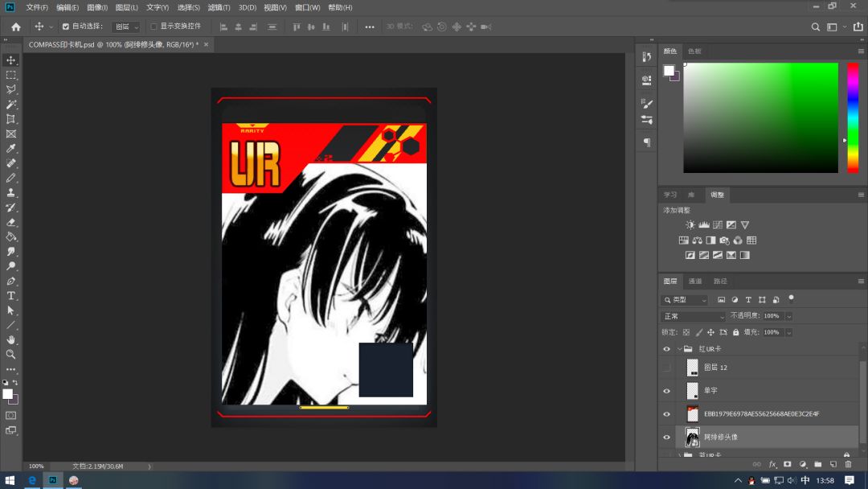Collapse the 红UR卡 layer group

[x=679, y=349]
